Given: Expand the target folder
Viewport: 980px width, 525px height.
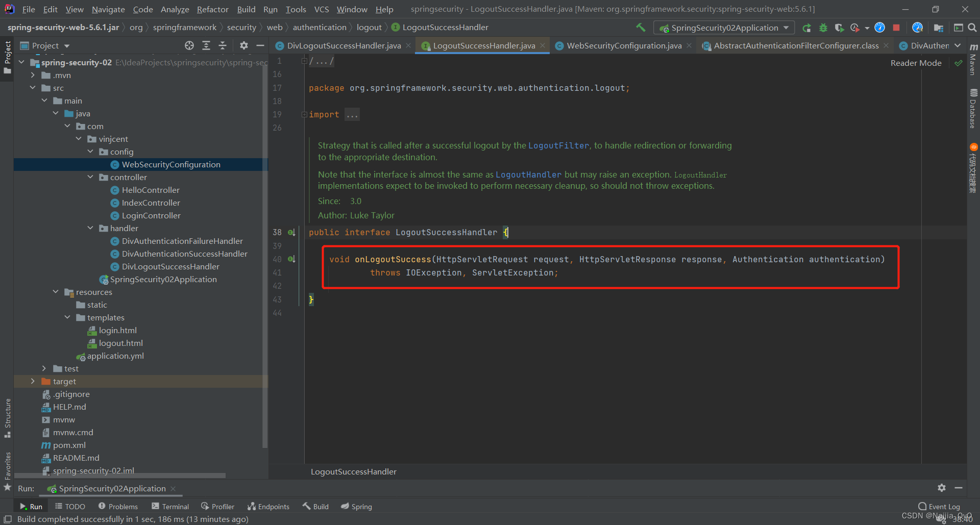Looking at the screenshot, I should tap(33, 381).
